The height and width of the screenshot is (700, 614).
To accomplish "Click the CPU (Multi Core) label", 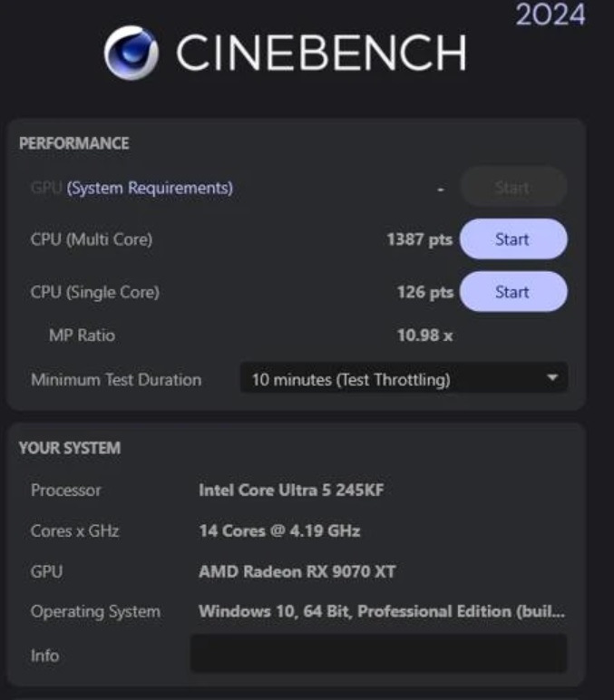I will pyautogui.click(x=92, y=240).
